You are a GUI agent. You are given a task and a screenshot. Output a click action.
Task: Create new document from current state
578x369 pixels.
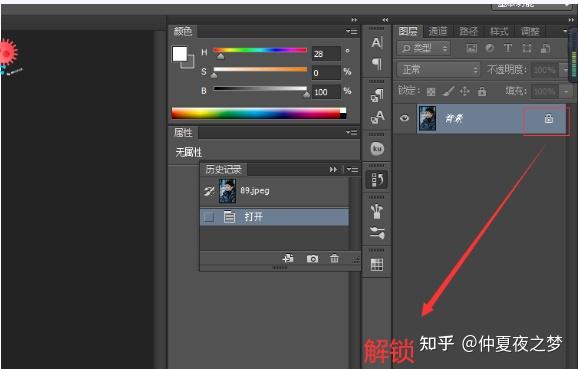(x=288, y=258)
